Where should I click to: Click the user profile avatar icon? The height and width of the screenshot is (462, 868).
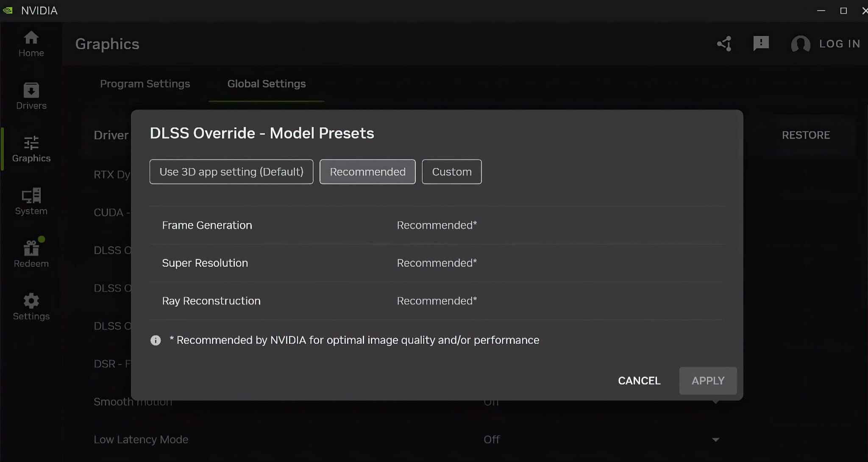click(800, 44)
